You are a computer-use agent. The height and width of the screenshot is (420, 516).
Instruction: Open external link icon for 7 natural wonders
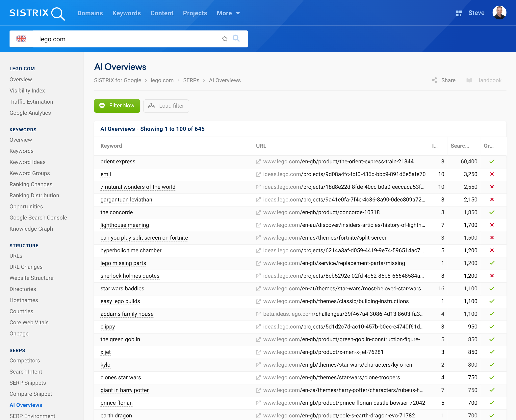[x=258, y=187]
